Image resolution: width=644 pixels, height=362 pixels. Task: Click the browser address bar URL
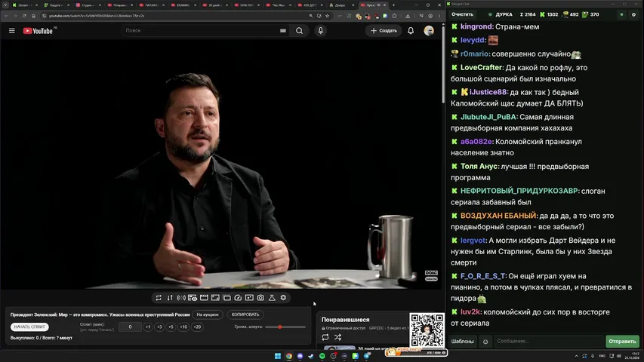coord(97,16)
